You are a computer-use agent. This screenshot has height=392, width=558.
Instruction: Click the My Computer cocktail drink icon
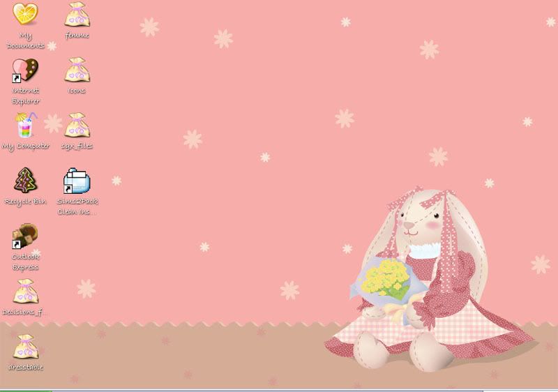(26, 126)
